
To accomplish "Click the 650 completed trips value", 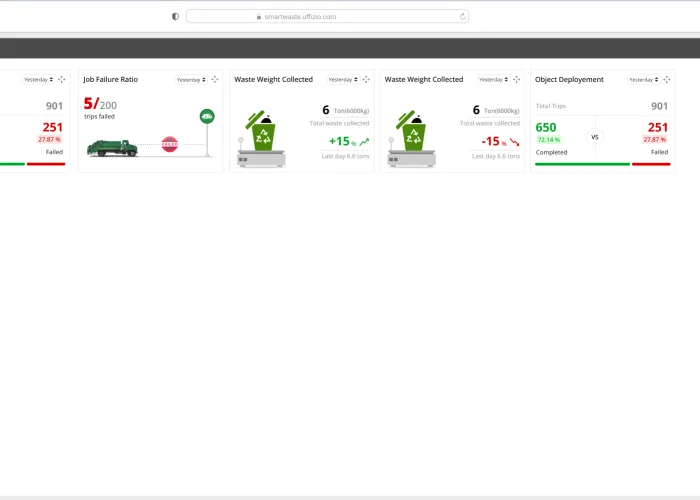I will (x=546, y=127).
